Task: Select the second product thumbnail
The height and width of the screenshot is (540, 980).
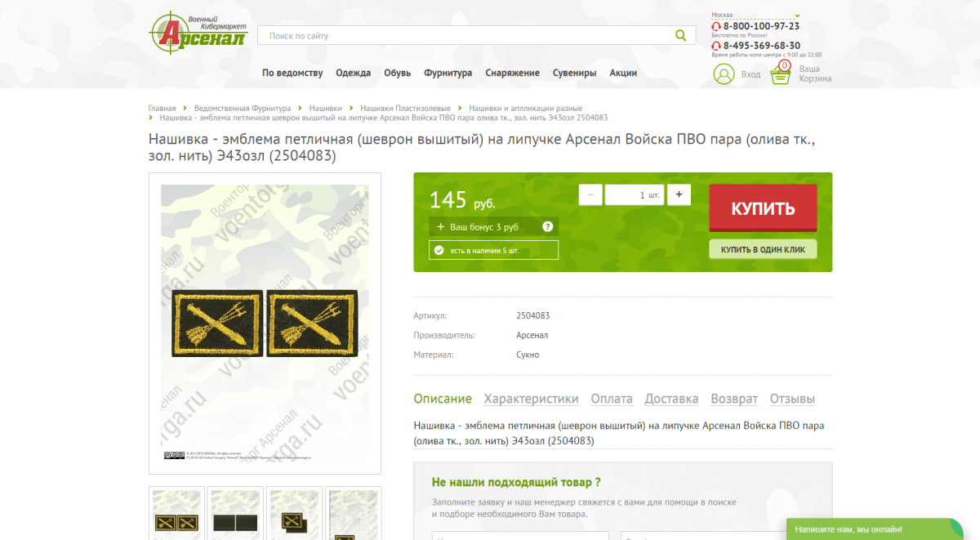Action: (x=235, y=514)
